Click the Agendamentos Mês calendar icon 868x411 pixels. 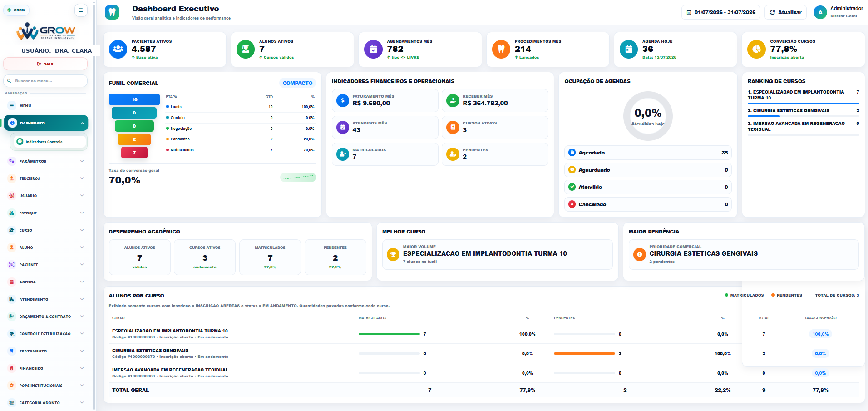(x=373, y=49)
